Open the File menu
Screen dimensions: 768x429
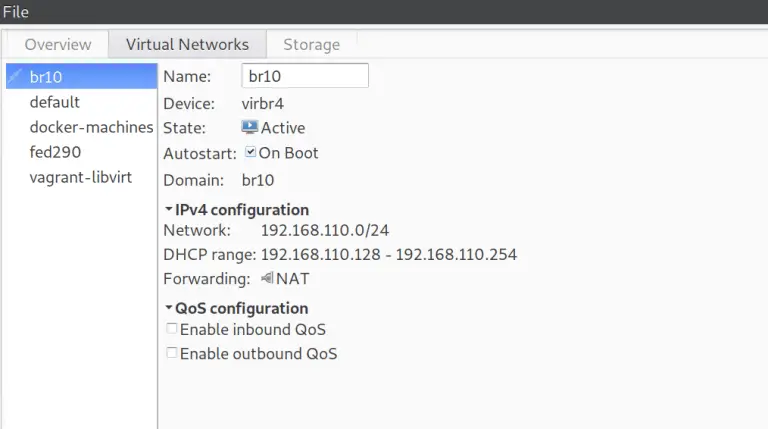pos(16,12)
